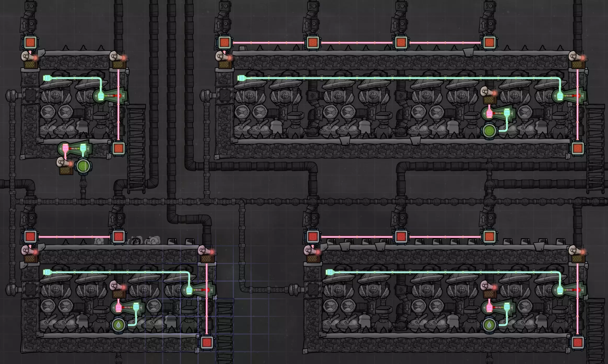Click the red sensor below bottom-left room's pink wire
Screen dimensions: 608x364
207,342
